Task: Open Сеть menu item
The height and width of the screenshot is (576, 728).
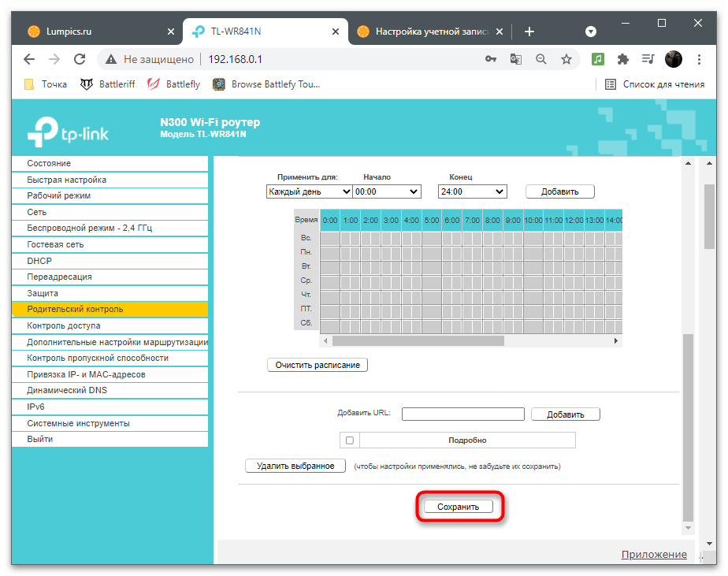Action: (110, 212)
